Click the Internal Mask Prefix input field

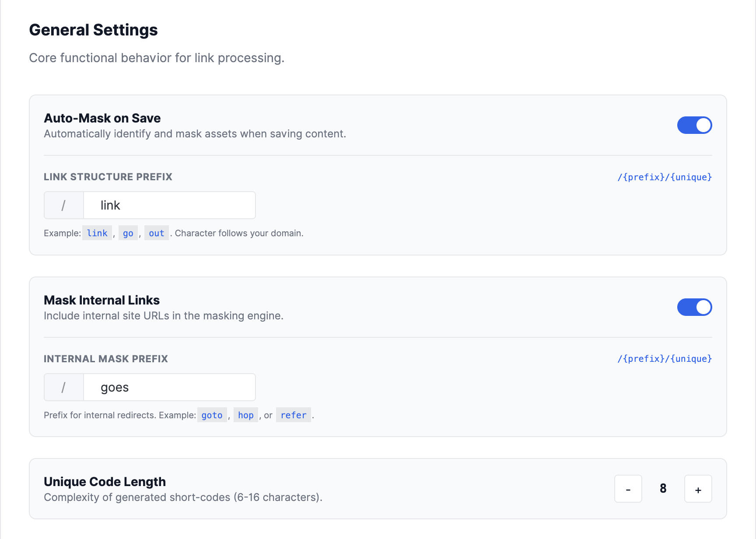coord(169,387)
